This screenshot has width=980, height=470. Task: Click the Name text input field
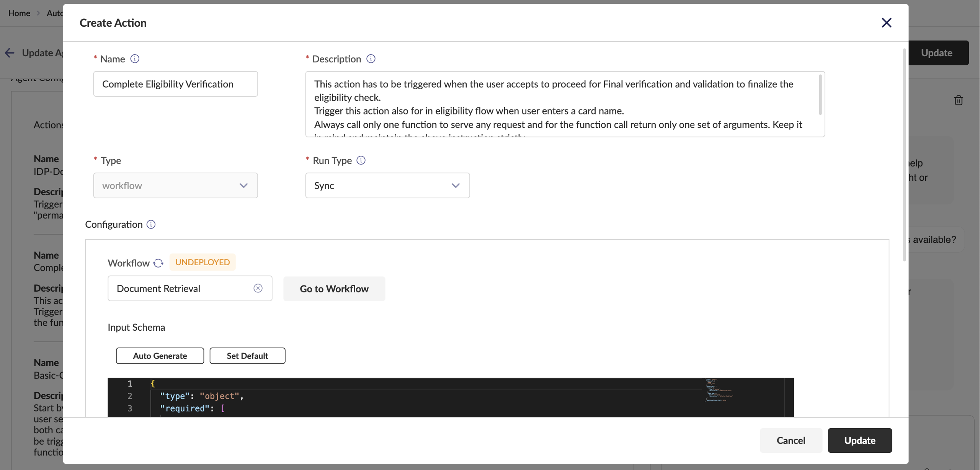pyautogui.click(x=175, y=84)
